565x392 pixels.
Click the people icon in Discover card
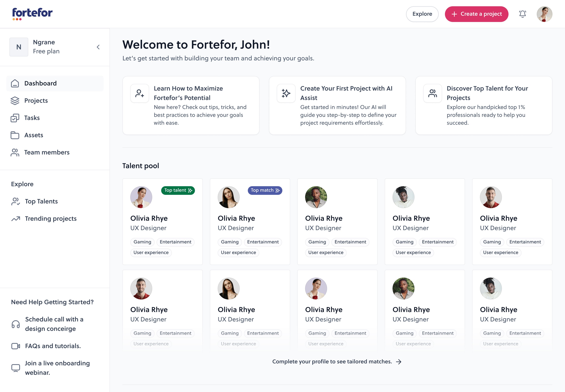pyautogui.click(x=432, y=93)
